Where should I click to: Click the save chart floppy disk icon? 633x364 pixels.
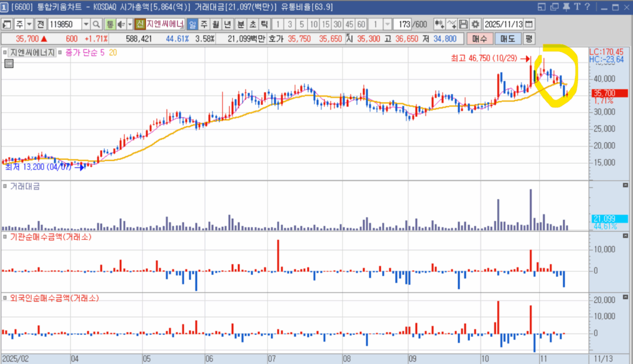click(x=464, y=24)
